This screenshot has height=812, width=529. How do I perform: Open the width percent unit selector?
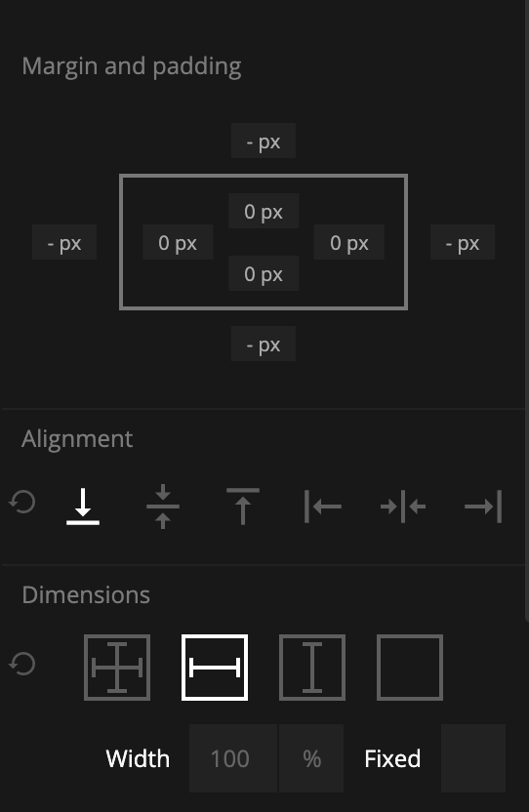click(x=311, y=758)
